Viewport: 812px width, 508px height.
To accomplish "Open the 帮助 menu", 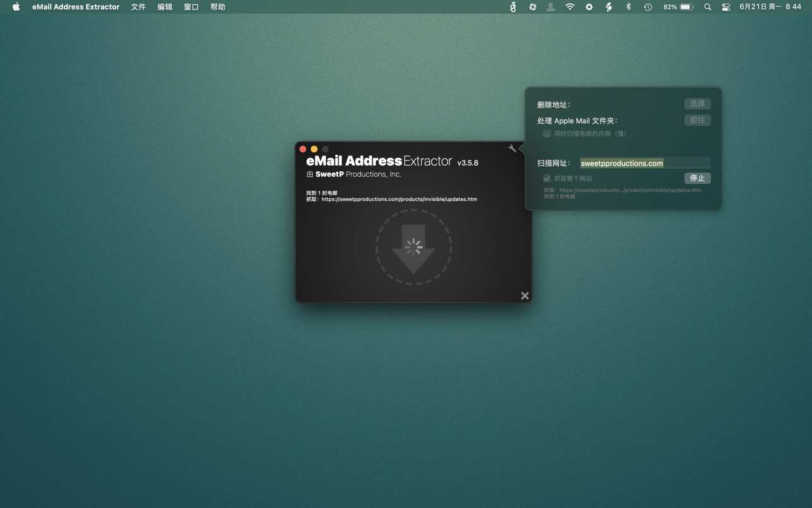I will [218, 7].
